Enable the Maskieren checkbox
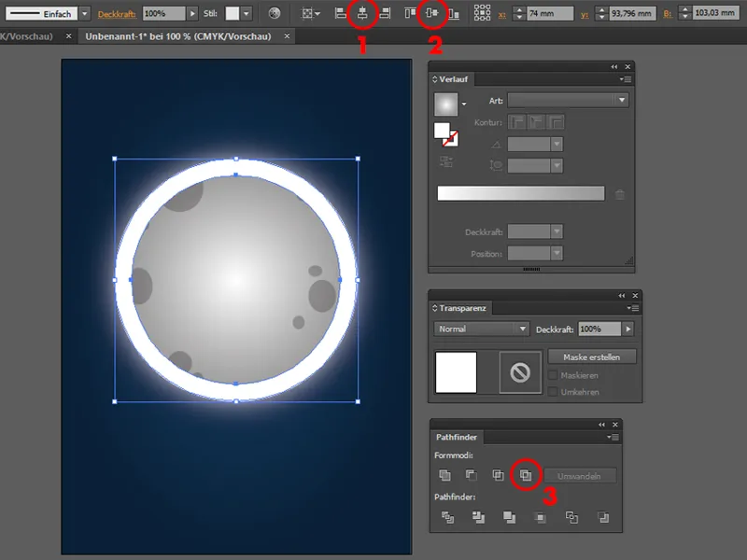This screenshot has height=560, width=747. [554, 375]
